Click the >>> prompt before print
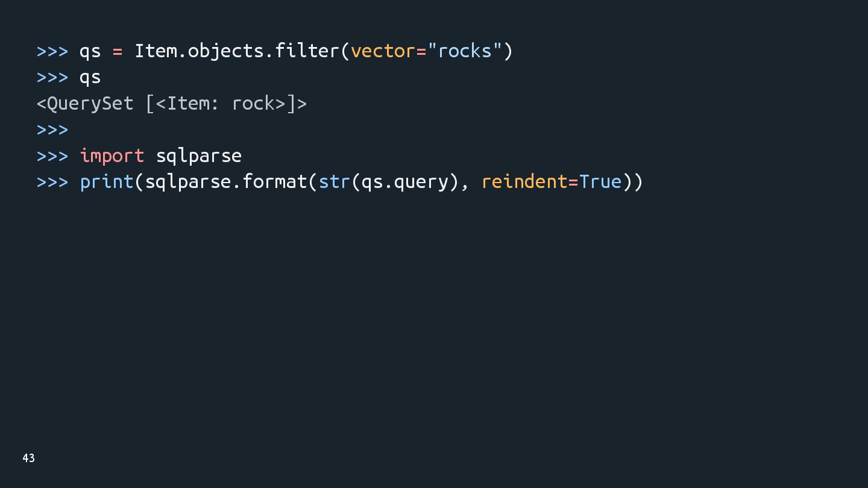 point(52,182)
